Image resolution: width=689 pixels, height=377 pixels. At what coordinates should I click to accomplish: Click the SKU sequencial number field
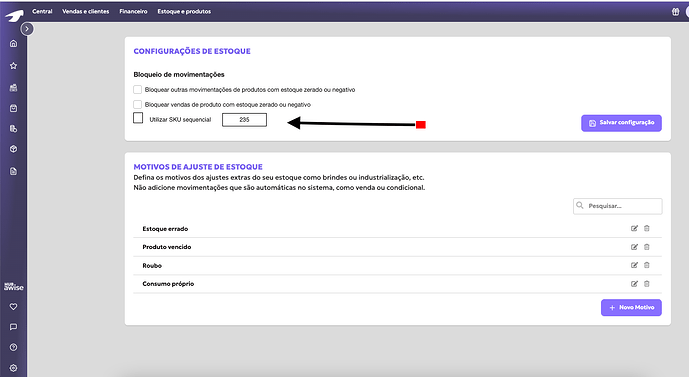pyautogui.click(x=244, y=120)
